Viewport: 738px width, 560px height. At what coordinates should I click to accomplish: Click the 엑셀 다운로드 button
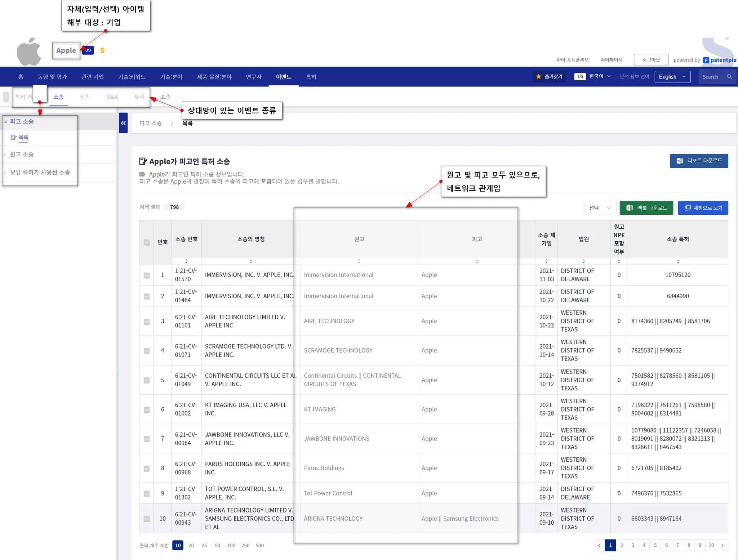[646, 208]
